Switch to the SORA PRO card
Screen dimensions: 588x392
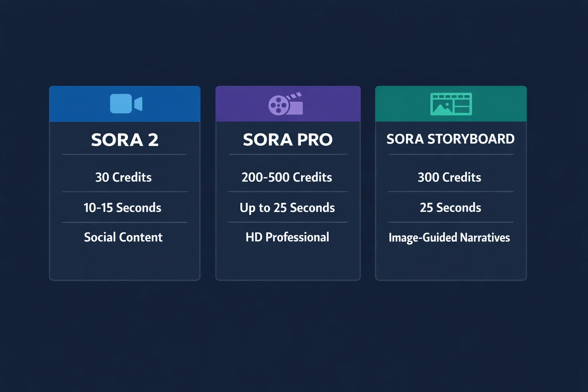287,139
